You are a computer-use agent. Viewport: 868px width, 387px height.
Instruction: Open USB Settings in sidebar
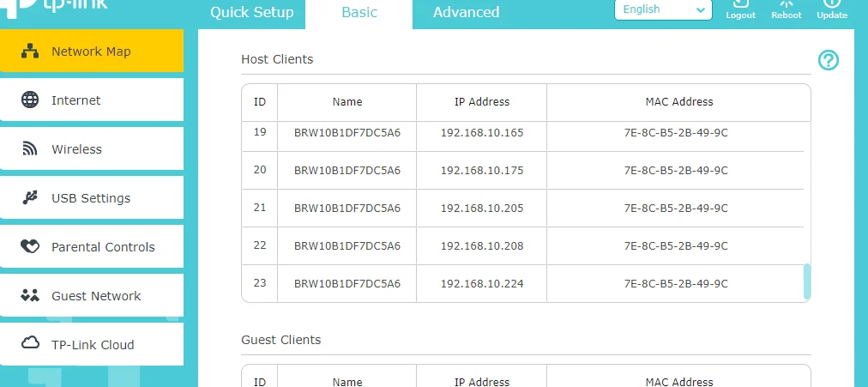click(91, 198)
